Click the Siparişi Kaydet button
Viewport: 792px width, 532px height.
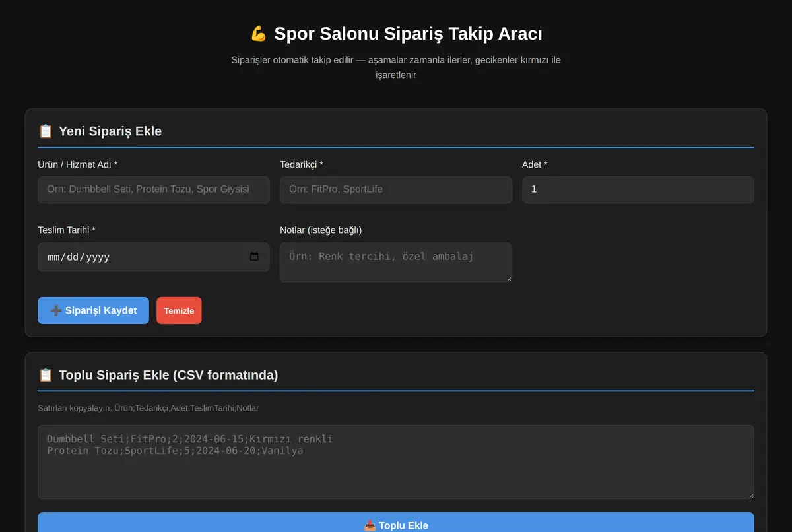click(x=93, y=310)
